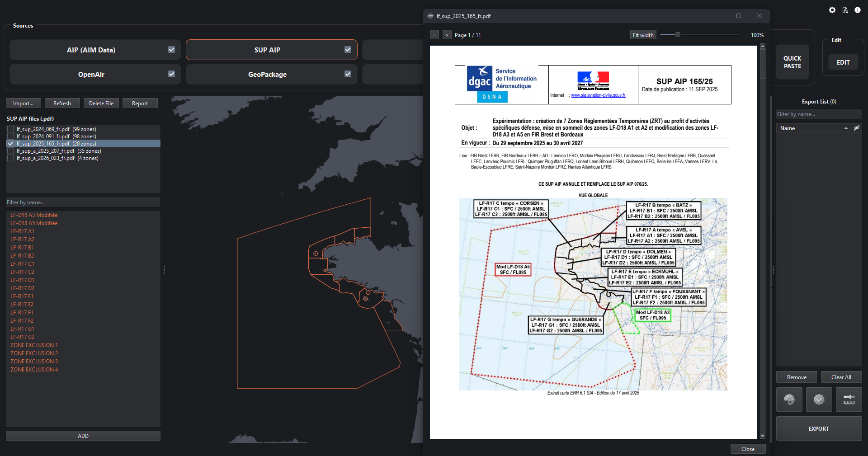Check the lf_sup_2024_069_fr.pdf file checkbox
This screenshot has height=456, width=868.
[11, 129]
